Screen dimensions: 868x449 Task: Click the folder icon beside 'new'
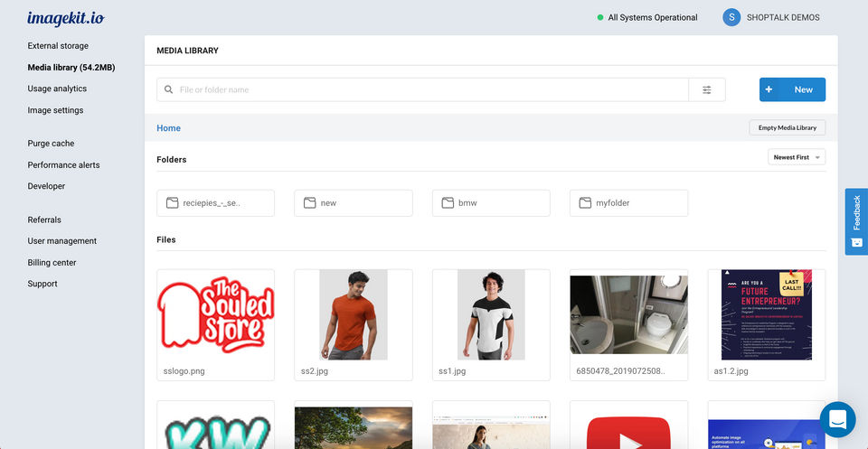pyautogui.click(x=309, y=203)
